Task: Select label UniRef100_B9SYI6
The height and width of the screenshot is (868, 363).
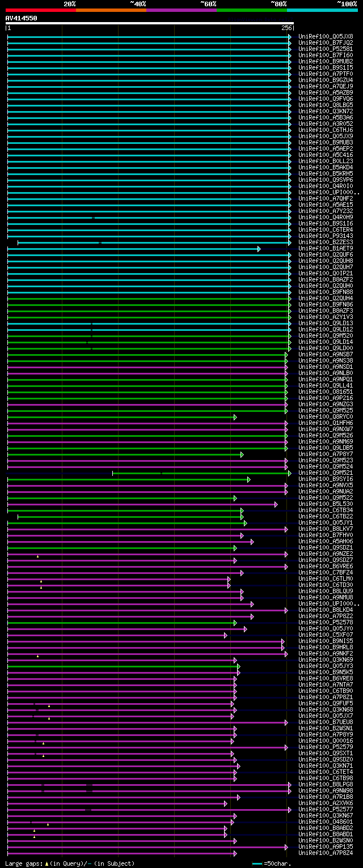Action: pos(326,479)
